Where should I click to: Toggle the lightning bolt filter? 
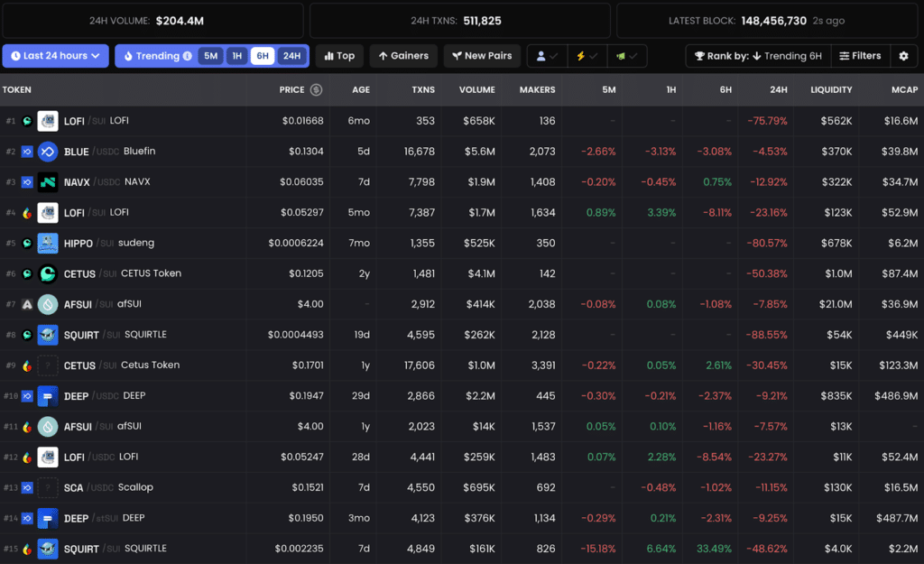[x=587, y=56]
